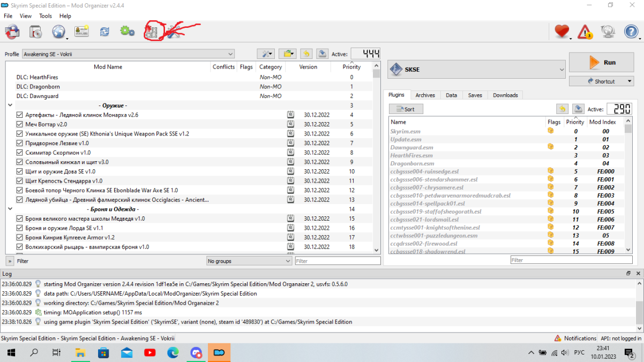Screen dimensions: 644x362
Task: Open the File menu
Action: tap(8, 16)
